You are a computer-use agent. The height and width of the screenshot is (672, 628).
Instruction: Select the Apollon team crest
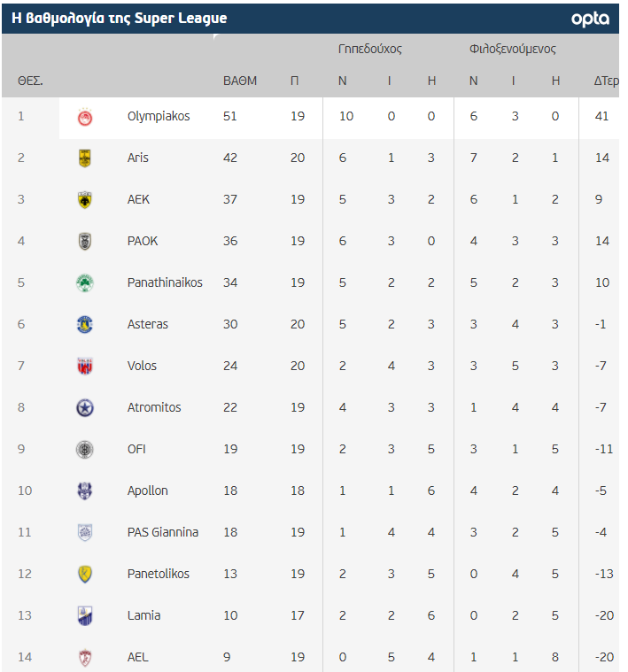coord(85,491)
